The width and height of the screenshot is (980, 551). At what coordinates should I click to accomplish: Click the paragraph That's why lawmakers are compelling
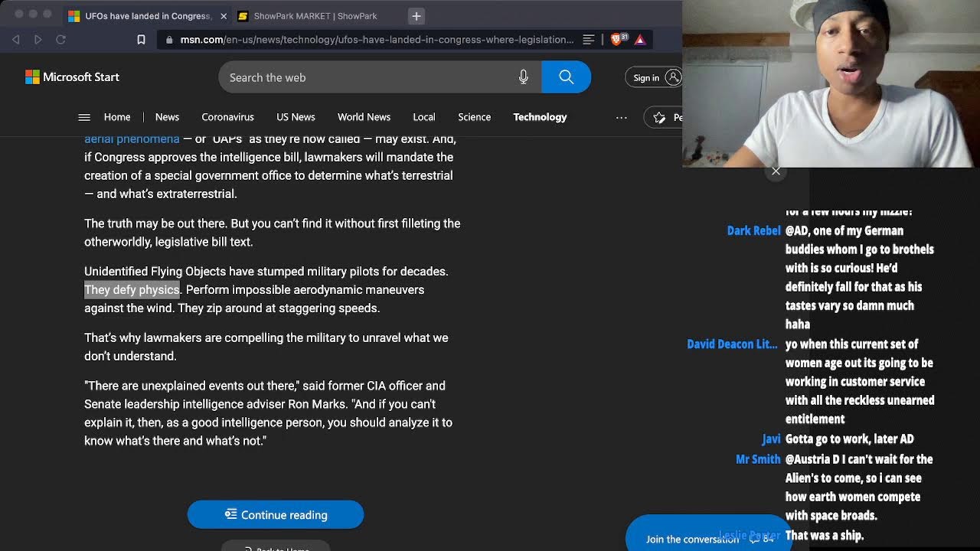point(266,347)
